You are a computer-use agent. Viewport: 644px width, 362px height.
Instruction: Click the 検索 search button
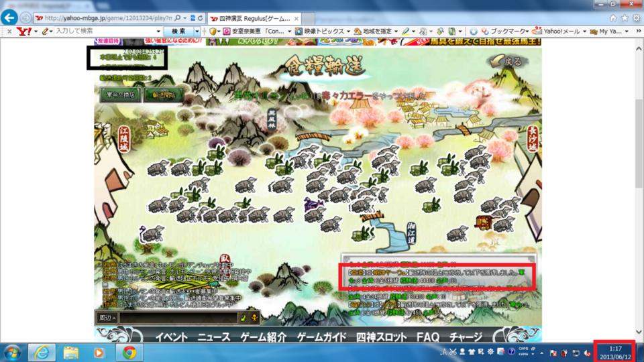pyautogui.click(x=178, y=32)
